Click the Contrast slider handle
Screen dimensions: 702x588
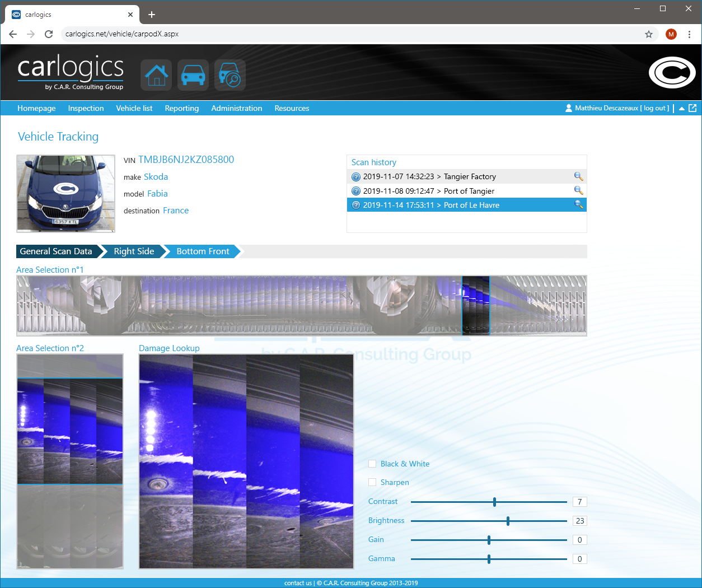tap(494, 502)
